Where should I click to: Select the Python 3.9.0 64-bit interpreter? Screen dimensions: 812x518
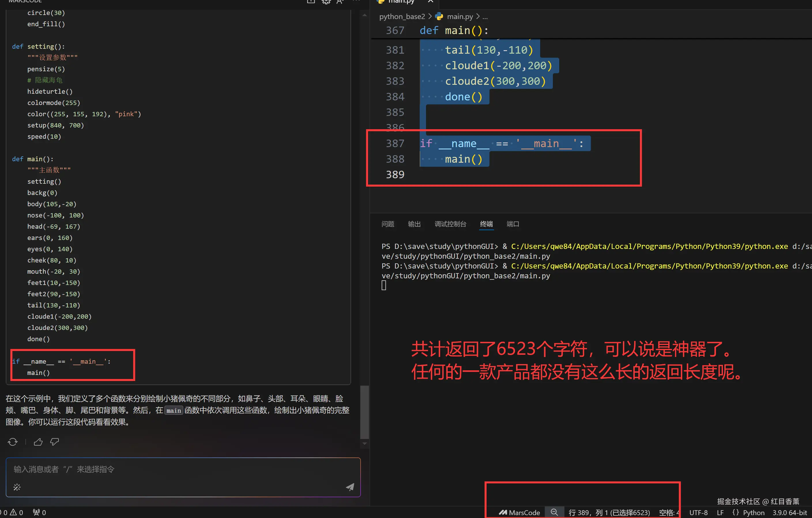(x=790, y=513)
